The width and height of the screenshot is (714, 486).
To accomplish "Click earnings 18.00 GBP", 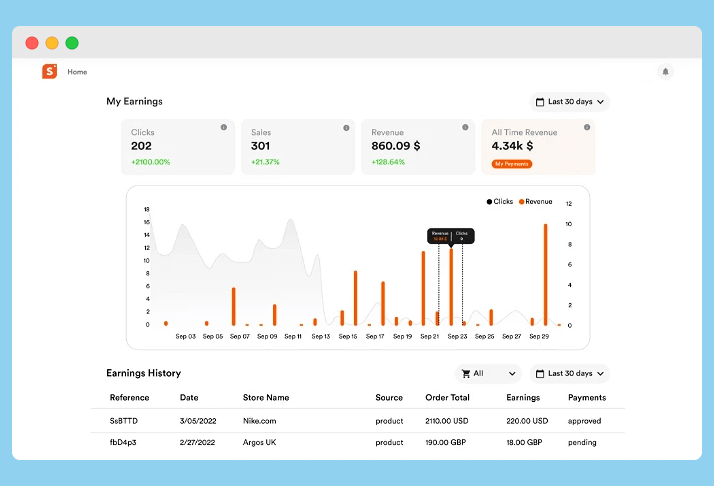I will pos(524,442).
